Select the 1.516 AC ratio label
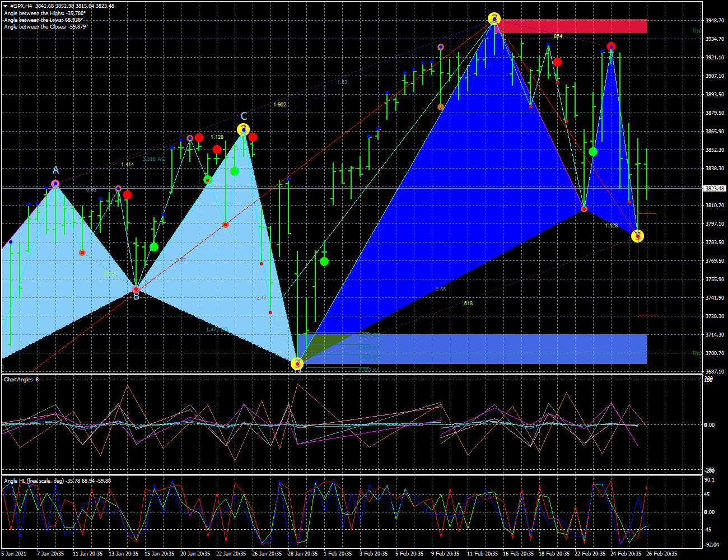Screen dimensions: 728x560 click(154, 159)
